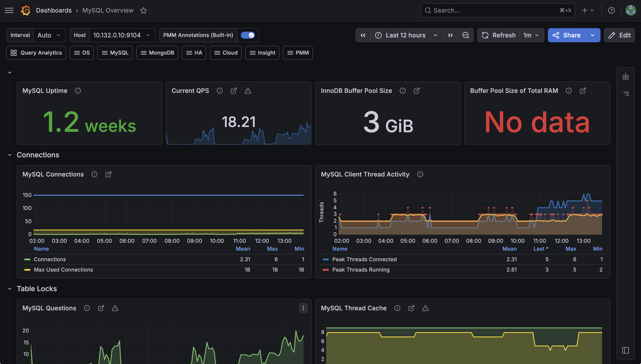Image resolution: width=641 pixels, height=364 pixels.
Task: Open MySQL Connections external link icon
Action: click(108, 174)
